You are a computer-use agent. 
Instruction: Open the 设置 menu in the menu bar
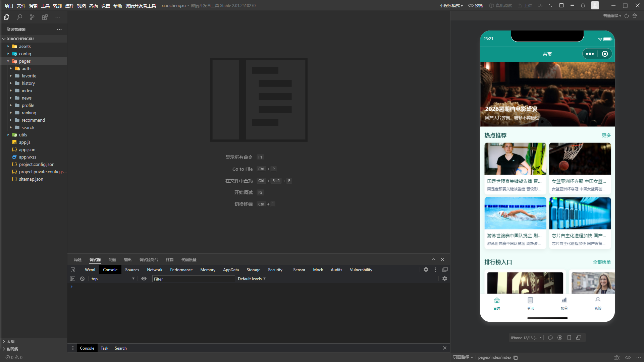[106, 6]
